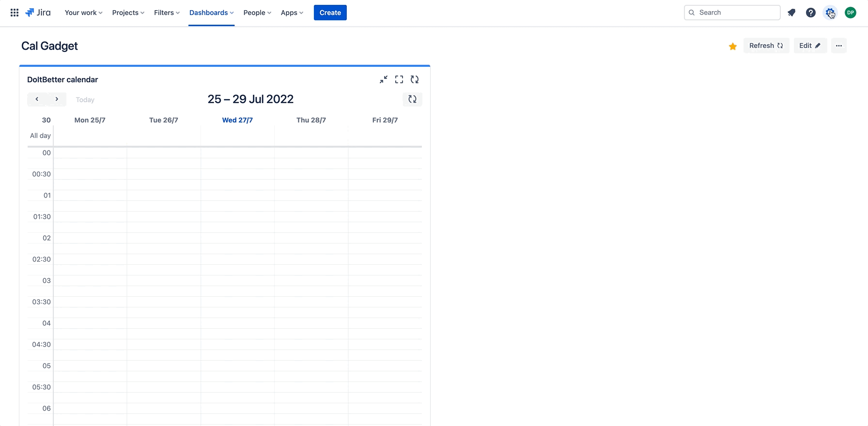Expand the Filters dropdown
Image resolution: width=868 pixels, height=426 pixels.
pyautogui.click(x=167, y=13)
